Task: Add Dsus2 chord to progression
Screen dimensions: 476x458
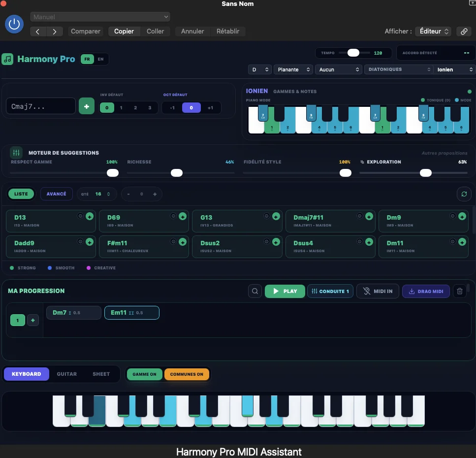Action: click(x=276, y=242)
